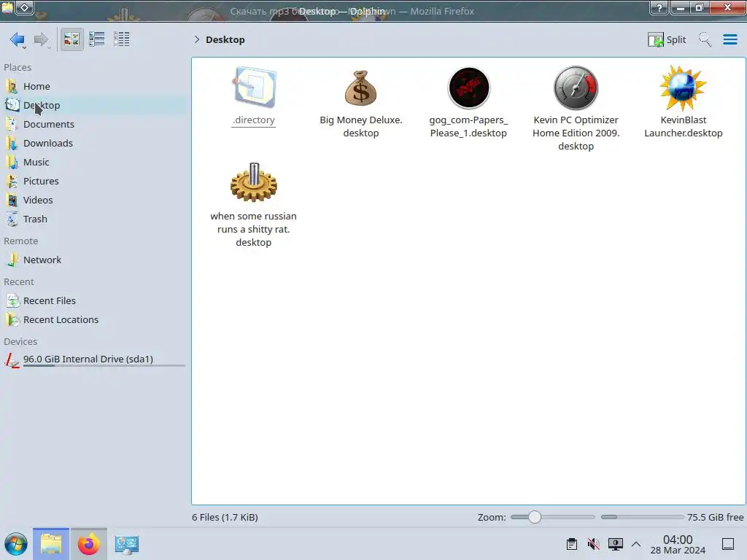This screenshot has height=560, width=747.
Task: Expand breadcrumb chevron before Desktop
Action: coord(197,39)
